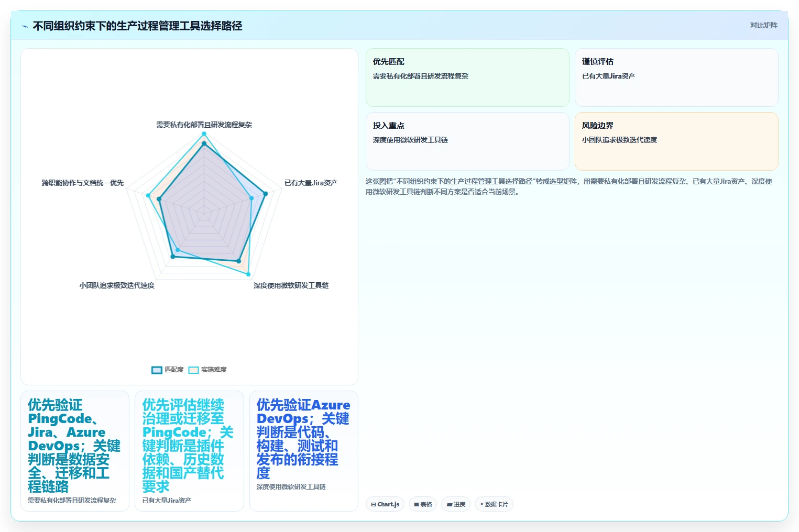799x532 pixels.
Task: Click the 实施难度 legend color box
Action: tap(193, 370)
